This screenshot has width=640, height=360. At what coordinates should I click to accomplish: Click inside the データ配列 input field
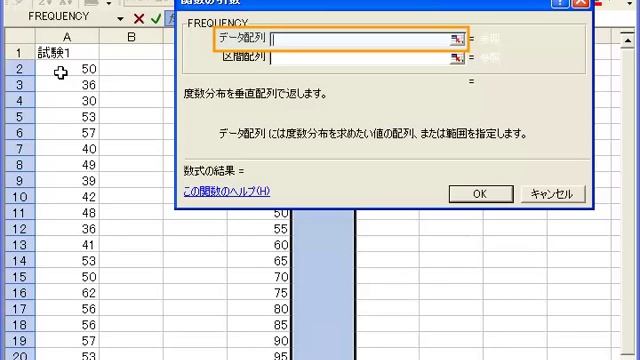point(360,39)
